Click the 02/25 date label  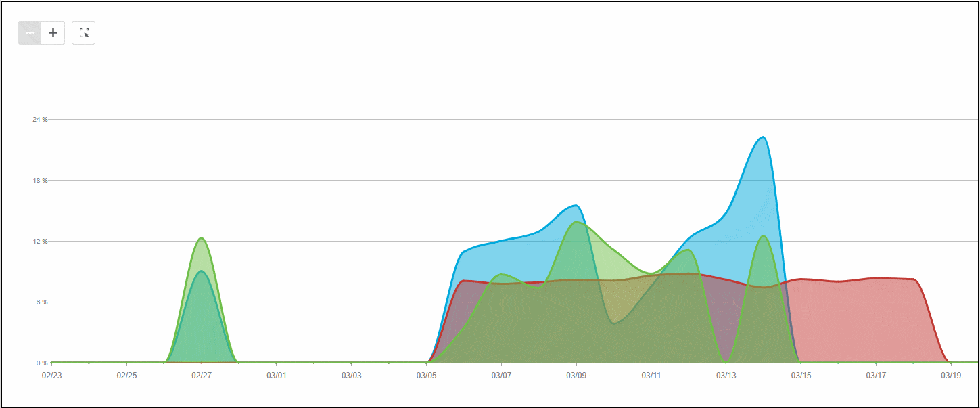(x=126, y=374)
